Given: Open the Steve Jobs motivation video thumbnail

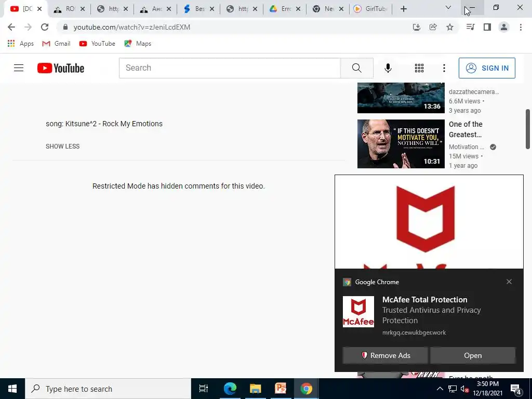Looking at the screenshot, I should (x=401, y=144).
